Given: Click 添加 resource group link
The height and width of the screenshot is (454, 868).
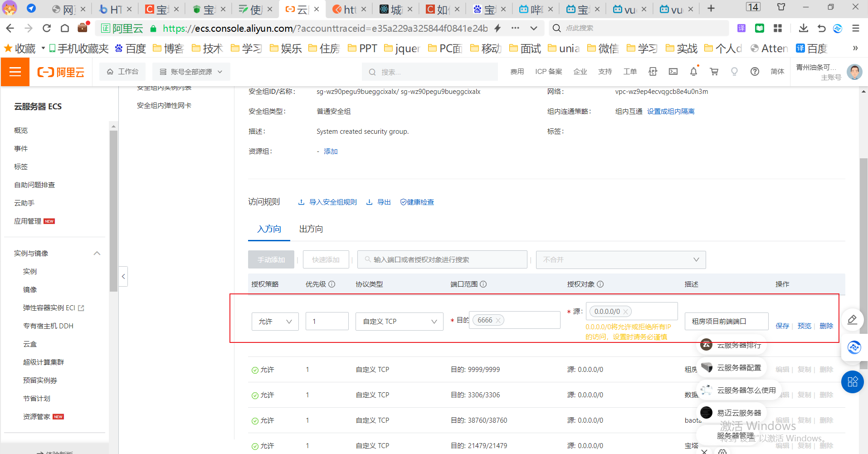Looking at the screenshot, I should tap(331, 151).
